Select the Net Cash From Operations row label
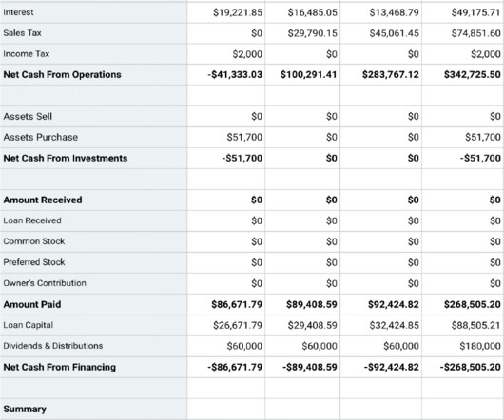The width and height of the screenshot is (504, 420). [62, 74]
